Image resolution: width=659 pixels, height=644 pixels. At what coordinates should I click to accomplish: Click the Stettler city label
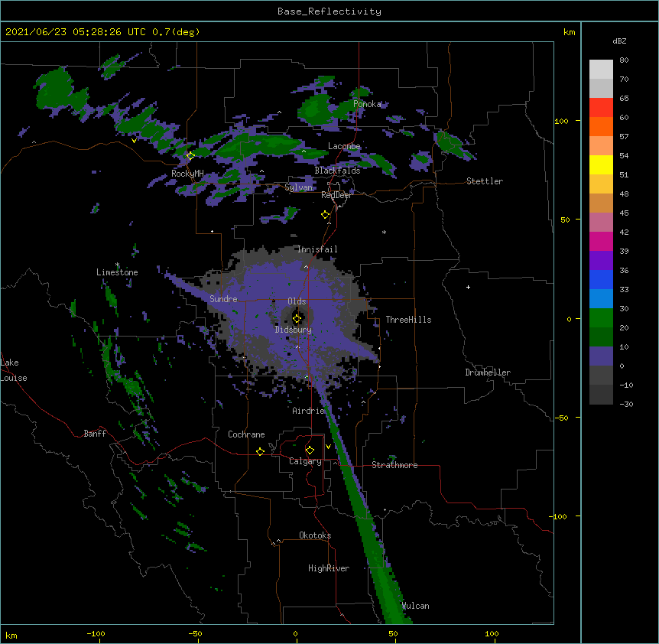click(x=485, y=181)
